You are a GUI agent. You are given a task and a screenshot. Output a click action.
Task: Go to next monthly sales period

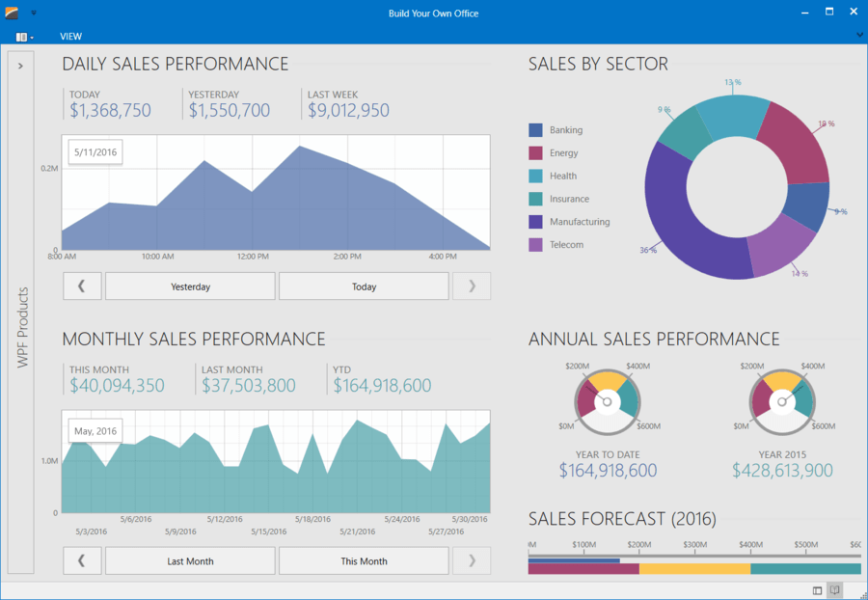pyautogui.click(x=472, y=560)
